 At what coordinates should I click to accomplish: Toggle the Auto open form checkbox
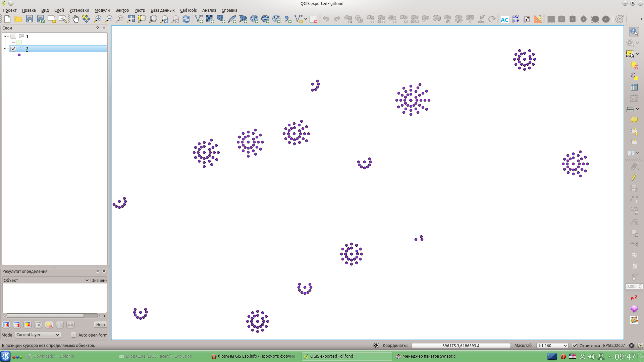74,335
